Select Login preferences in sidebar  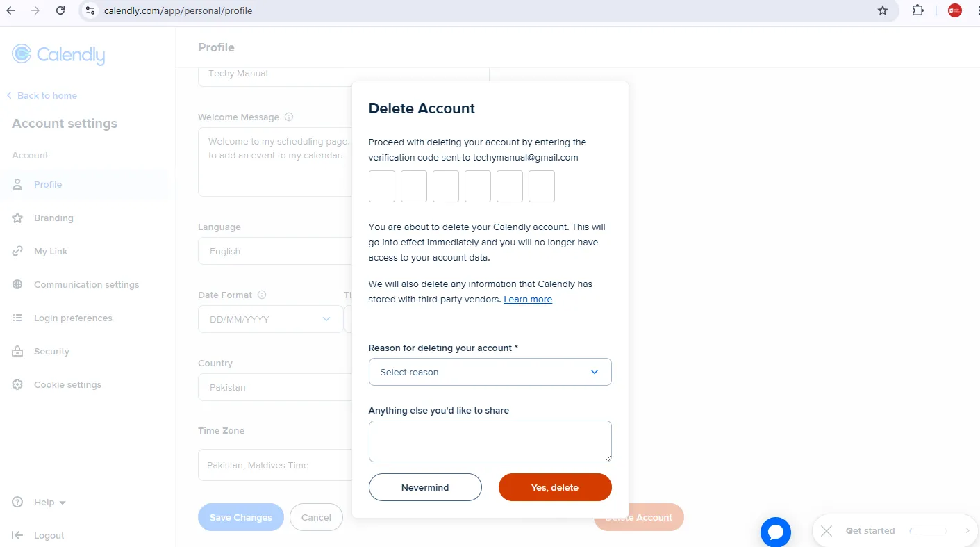(73, 318)
